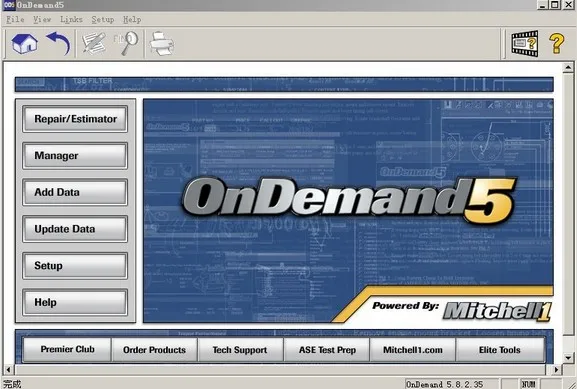Visit the ASE Test Prep button
The height and width of the screenshot is (389, 577).
pyautogui.click(x=327, y=350)
